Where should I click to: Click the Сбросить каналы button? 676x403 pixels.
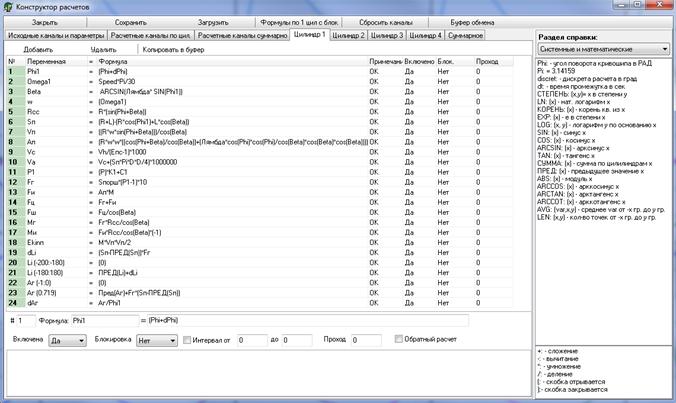[x=385, y=22]
